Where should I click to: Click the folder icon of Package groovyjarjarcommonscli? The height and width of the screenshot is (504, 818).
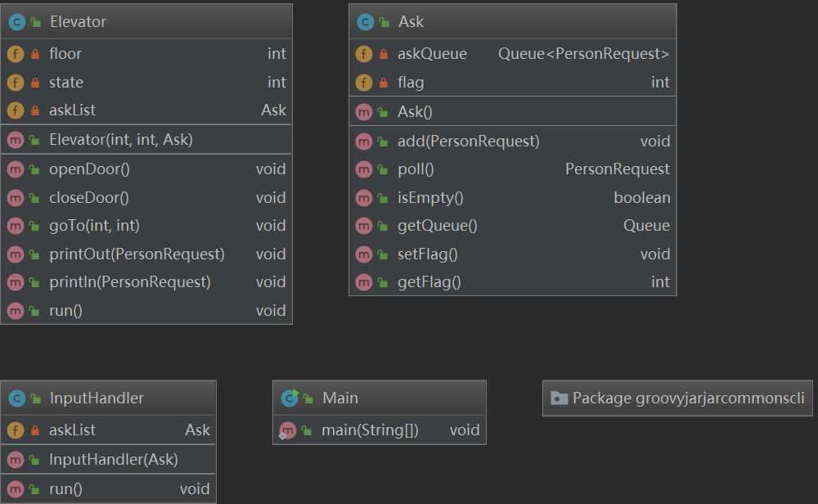pos(560,398)
